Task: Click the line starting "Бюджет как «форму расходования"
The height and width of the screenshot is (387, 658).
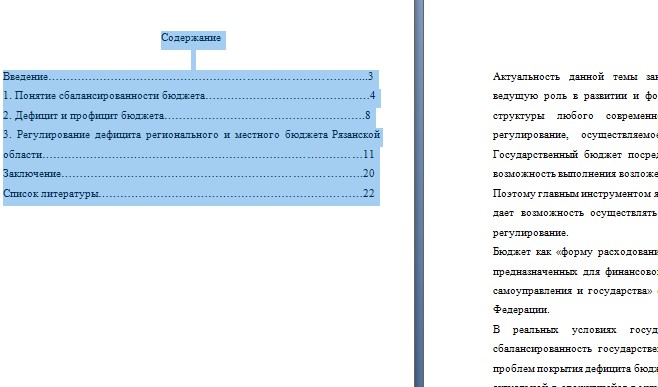Action: 575,252
